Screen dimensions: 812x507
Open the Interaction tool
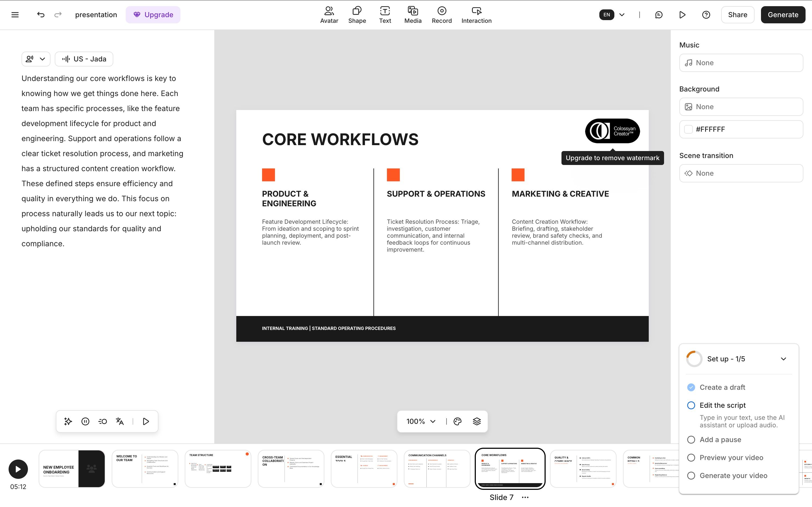pos(476,15)
